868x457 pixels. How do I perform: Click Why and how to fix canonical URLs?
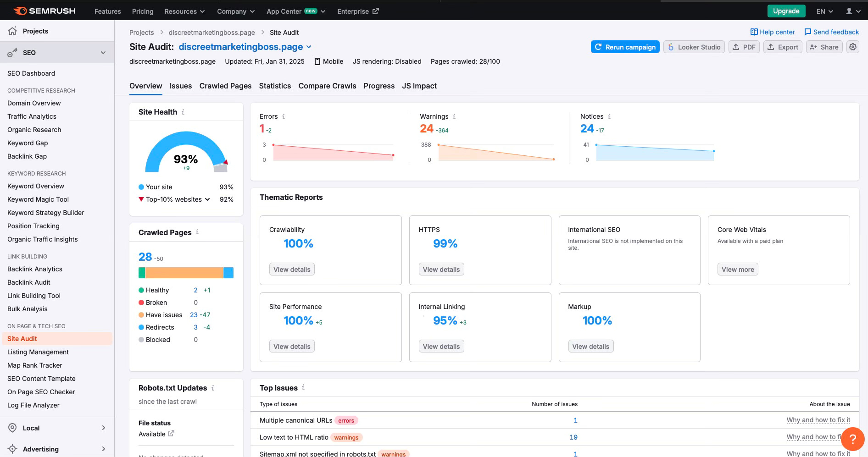pos(818,420)
